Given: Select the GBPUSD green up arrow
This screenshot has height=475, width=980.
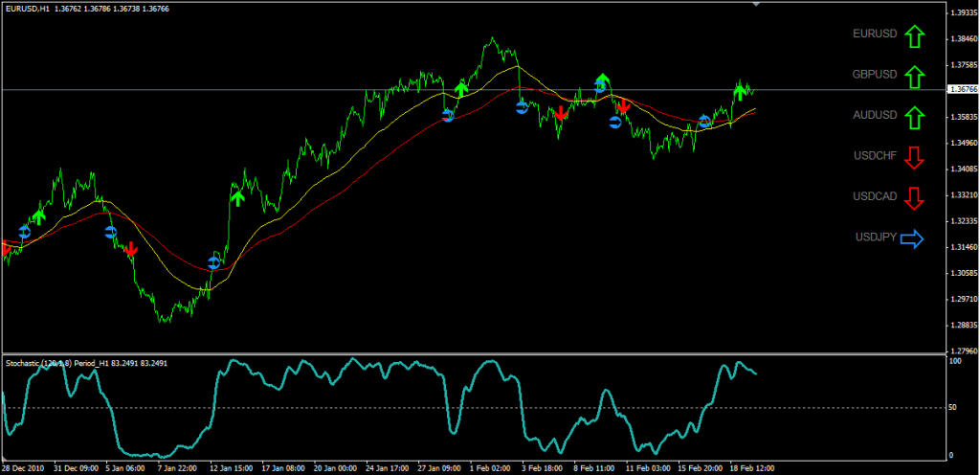Looking at the screenshot, I should tap(914, 77).
